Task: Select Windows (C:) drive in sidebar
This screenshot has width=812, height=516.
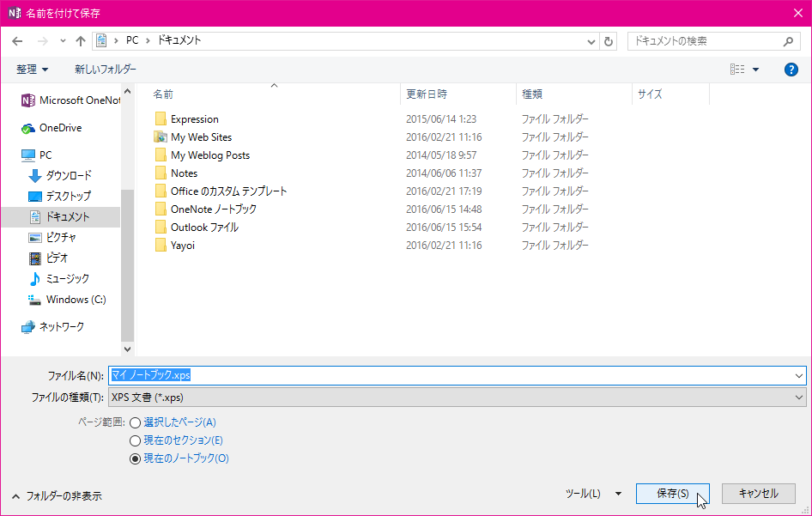Action: 67,300
